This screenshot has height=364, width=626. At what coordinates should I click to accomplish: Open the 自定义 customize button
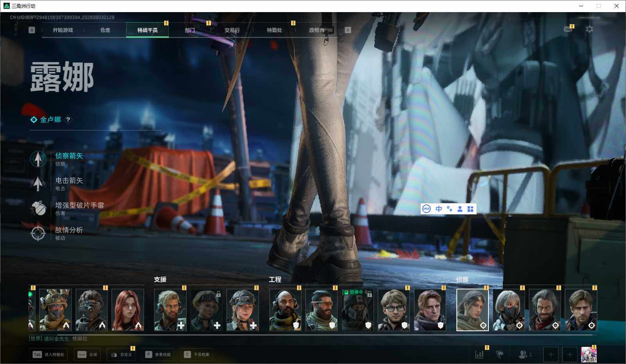pos(122,355)
